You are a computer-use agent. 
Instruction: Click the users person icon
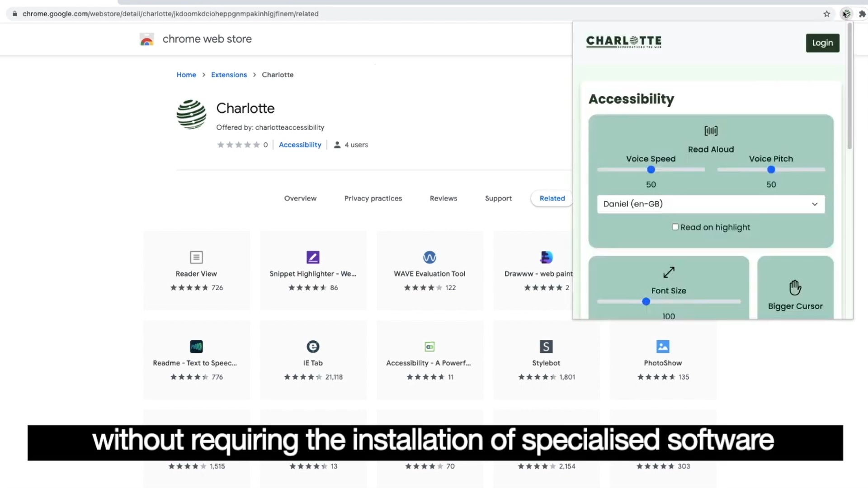pos(337,145)
